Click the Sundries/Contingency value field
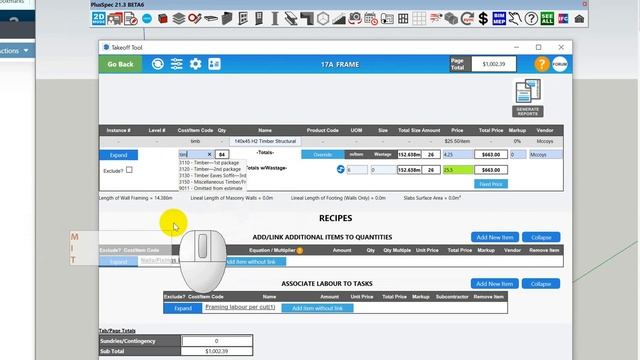 [x=216, y=341]
